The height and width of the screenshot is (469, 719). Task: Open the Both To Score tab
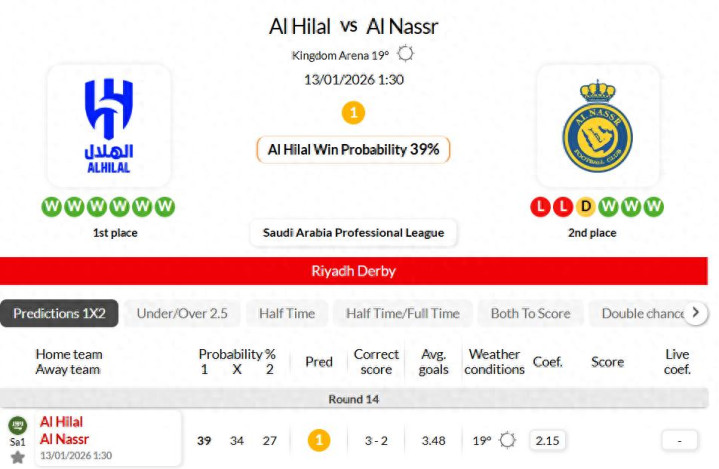(x=530, y=313)
